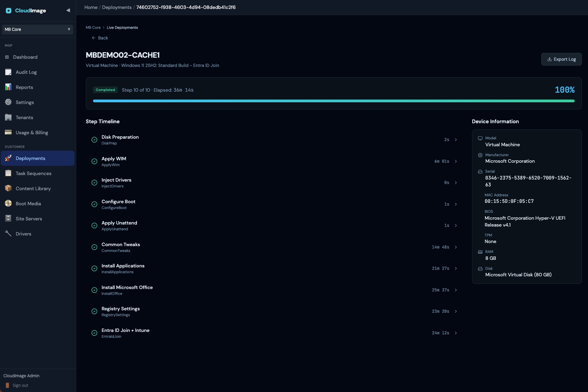Click the Usage & Billing card icon
Image resolution: width=588 pixels, height=392 pixels.
[8, 132]
